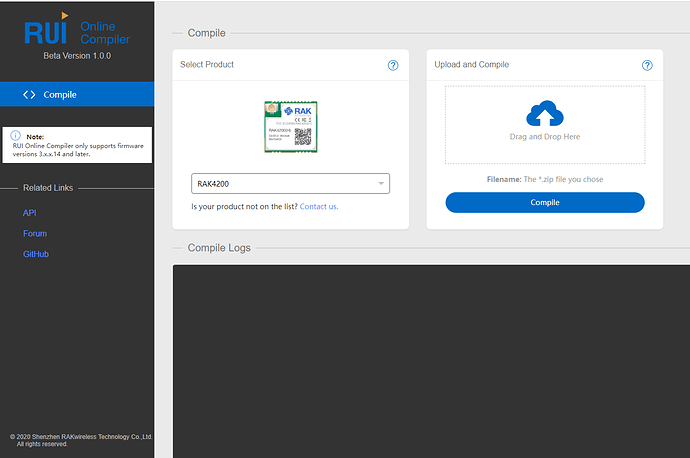
Task: Click the info icon next to Note
Action: pyautogui.click(x=16, y=135)
